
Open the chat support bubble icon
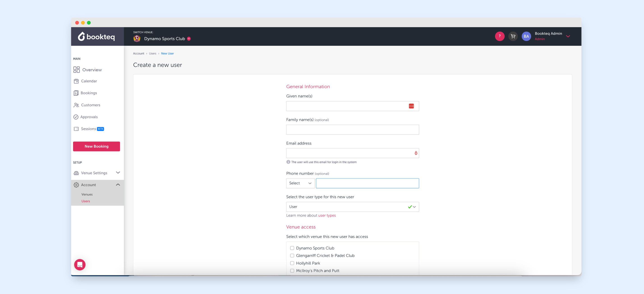[80, 265]
